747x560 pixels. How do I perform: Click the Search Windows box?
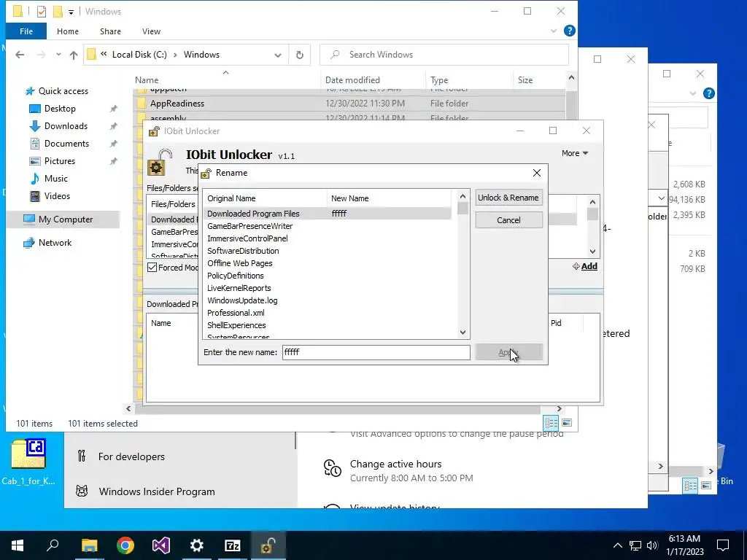[x=444, y=55]
